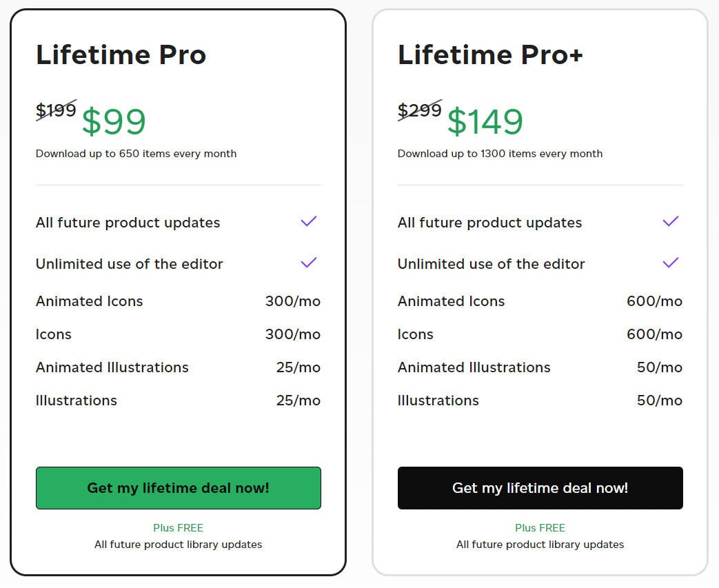Click Animated Icons 600/mo value
This screenshot has height=588, width=719.
654,301
